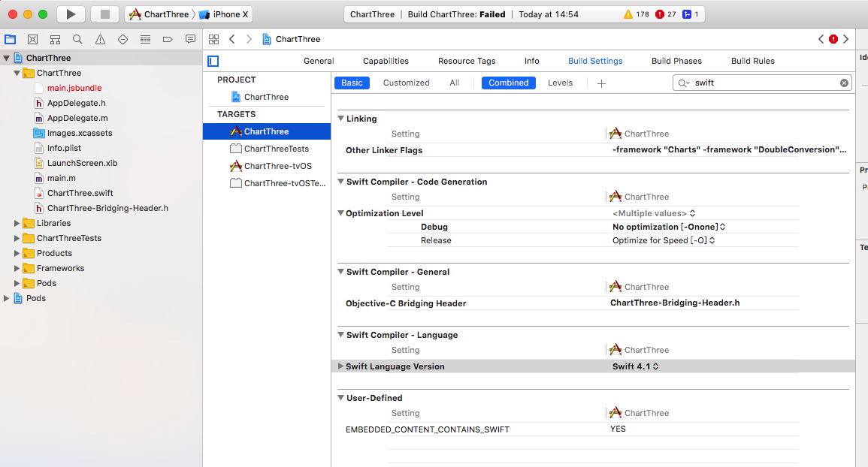
Task: Open the Project navigator
Action: coord(11,39)
